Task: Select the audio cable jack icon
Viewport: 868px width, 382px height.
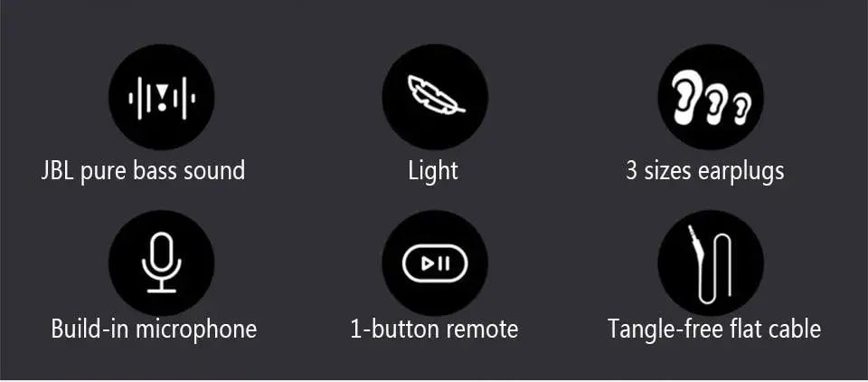Action: (x=711, y=263)
